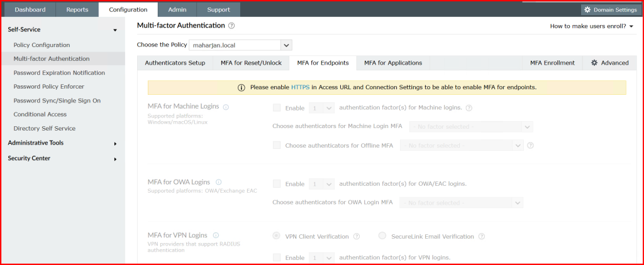The height and width of the screenshot is (265, 644).
Task: Click help icon next to VPN Client Verification
Action: pos(357,237)
